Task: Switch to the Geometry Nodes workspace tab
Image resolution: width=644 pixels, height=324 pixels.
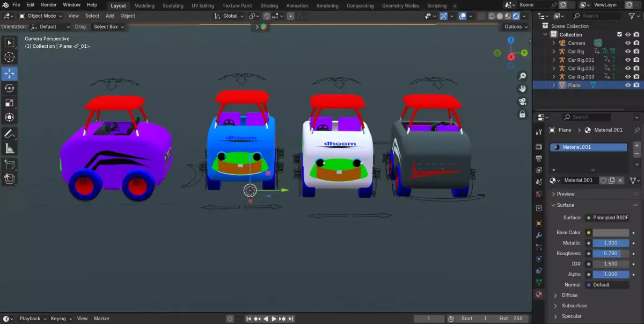Action: click(400, 6)
